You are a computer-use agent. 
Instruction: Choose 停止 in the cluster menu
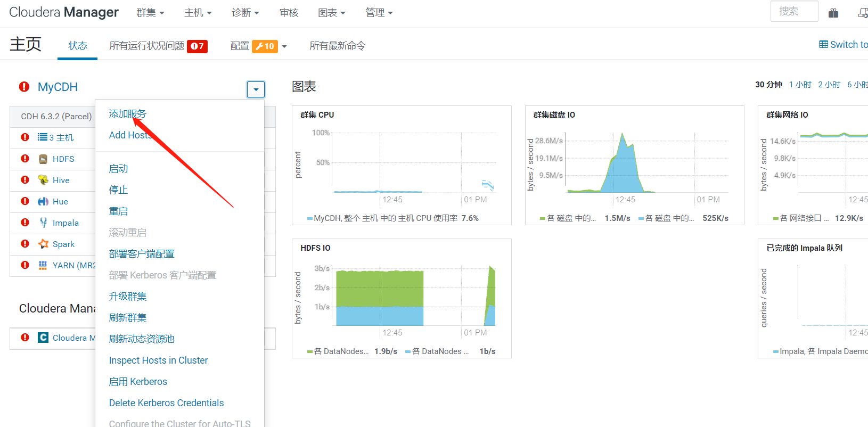(118, 190)
